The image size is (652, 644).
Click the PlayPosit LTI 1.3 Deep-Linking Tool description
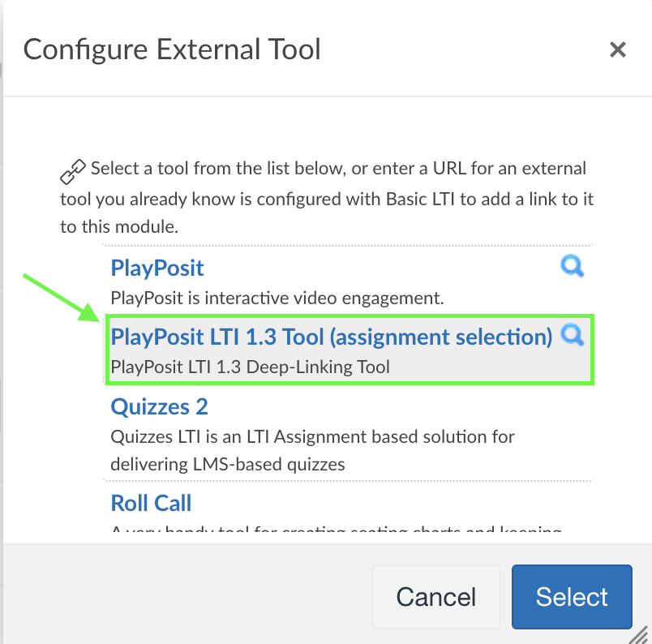(x=250, y=367)
